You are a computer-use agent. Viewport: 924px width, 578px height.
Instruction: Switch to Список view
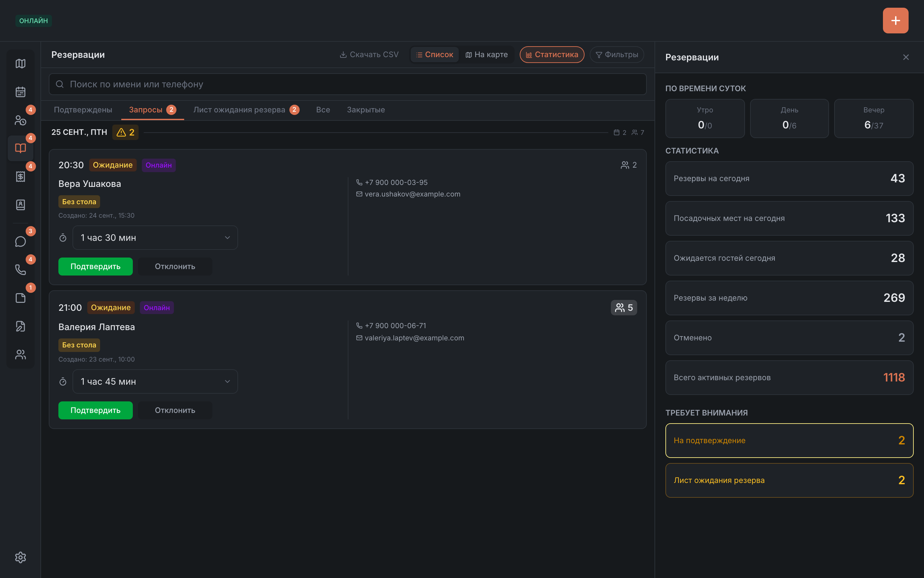[434, 55]
